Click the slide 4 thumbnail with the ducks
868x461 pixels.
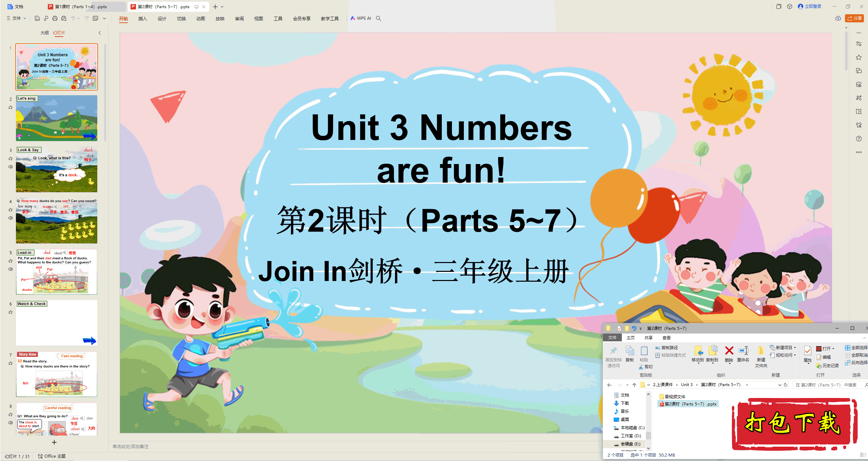point(57,221)
